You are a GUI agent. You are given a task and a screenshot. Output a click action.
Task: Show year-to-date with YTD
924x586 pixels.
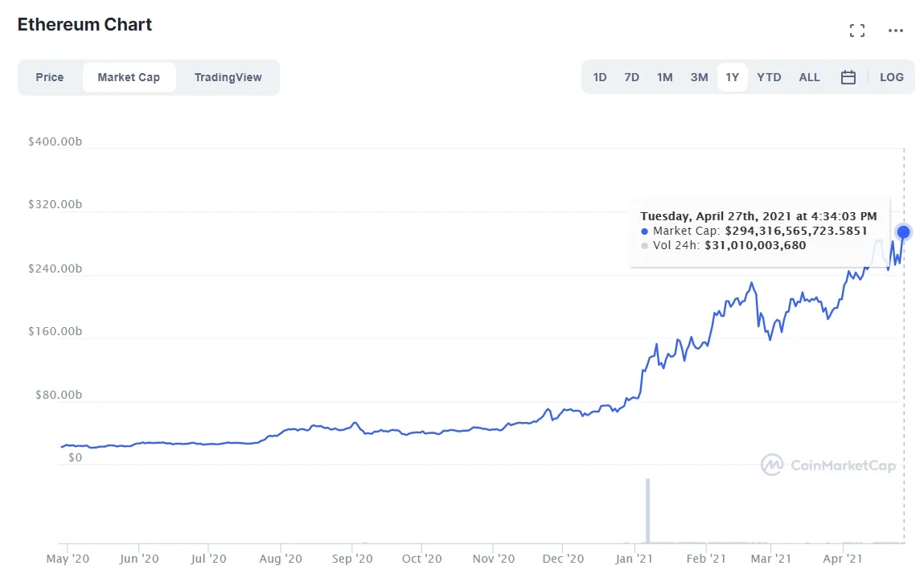coord(769,77)
